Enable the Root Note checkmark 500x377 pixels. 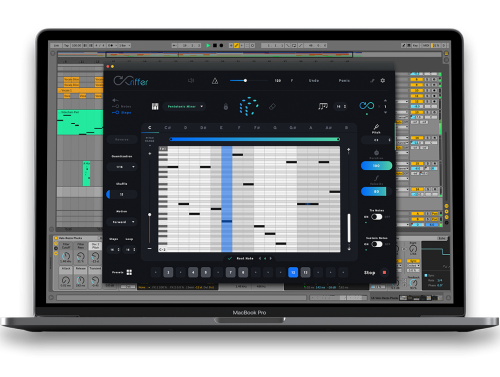230,258
